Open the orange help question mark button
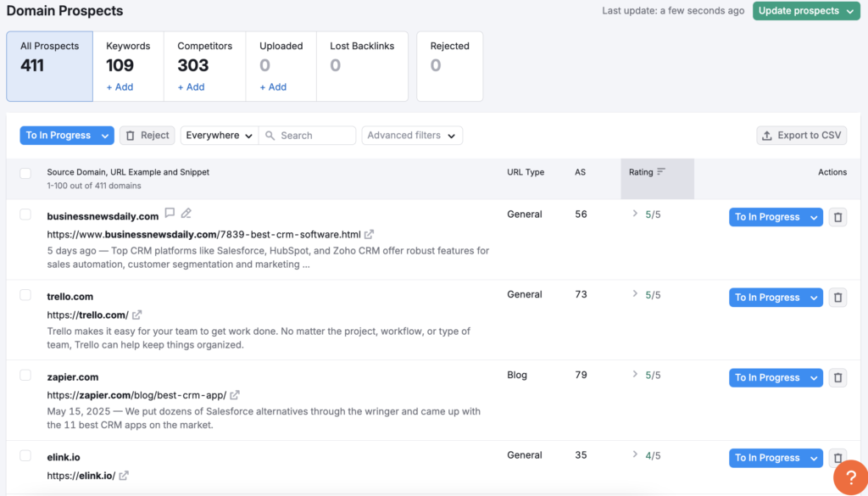Image resolution: width=868 pixels, height=496 pixels. (x=851, y=477)
